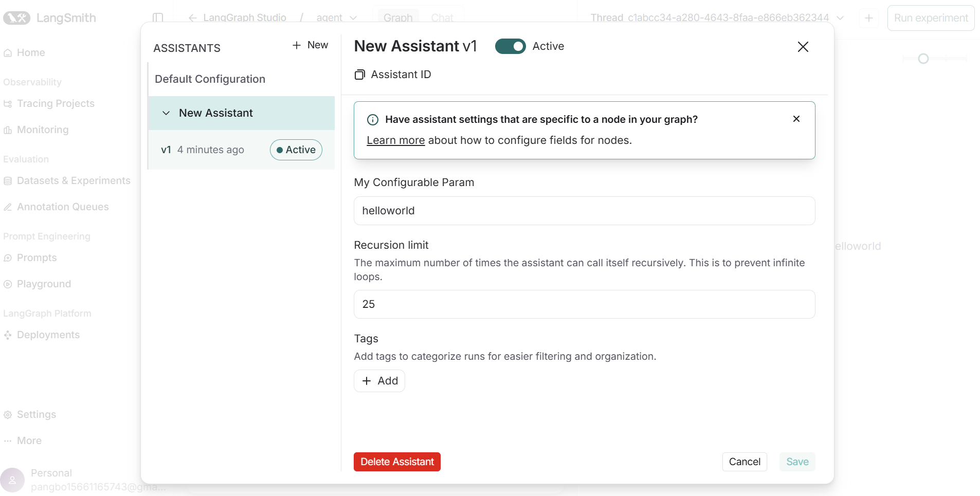Select Default Configuration
This screenshot has width=980, height=496.
pos(242,79)
